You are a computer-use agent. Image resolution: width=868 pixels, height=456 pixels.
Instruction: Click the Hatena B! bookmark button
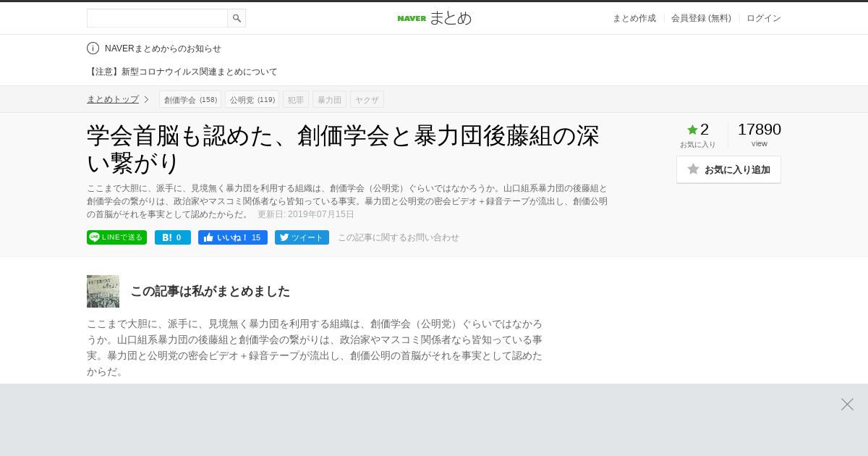[173, 237]
